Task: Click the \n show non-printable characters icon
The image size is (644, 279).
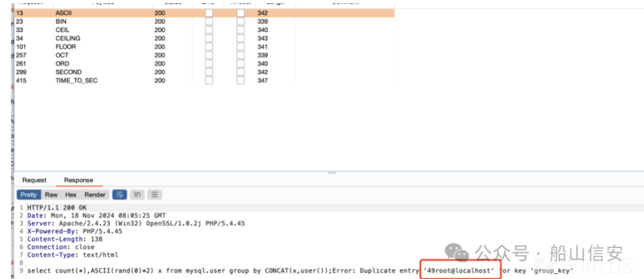Action: (x=137, y=195)
